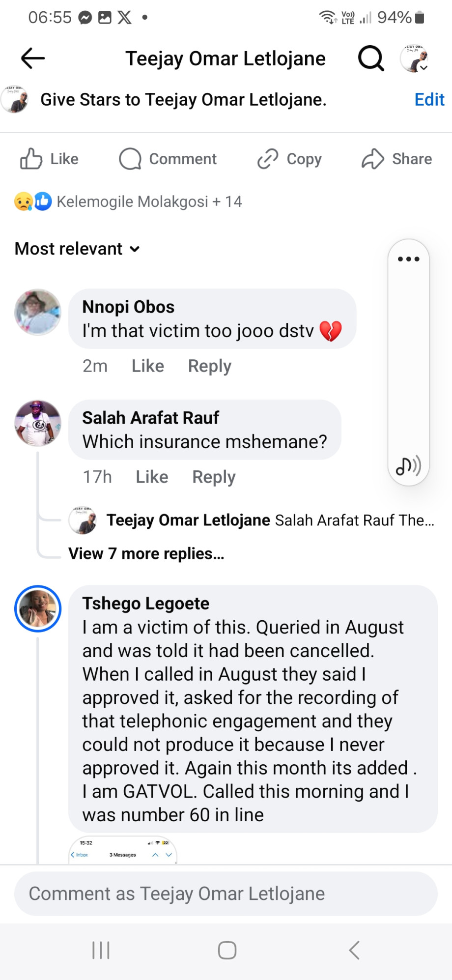Share the post via arrow icon
Screen dimensions: 452x980
click(373, 159)
